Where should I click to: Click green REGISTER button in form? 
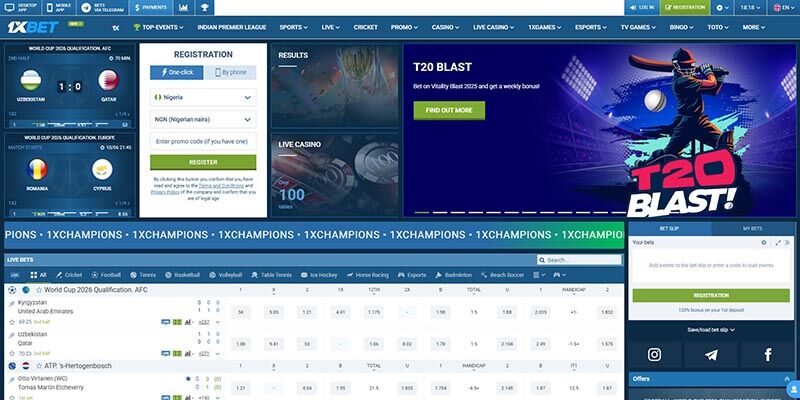[x=203, y=162]
